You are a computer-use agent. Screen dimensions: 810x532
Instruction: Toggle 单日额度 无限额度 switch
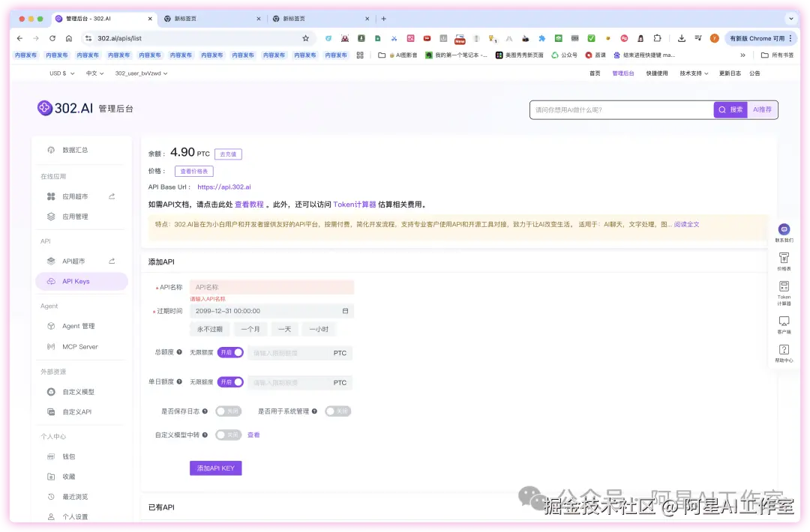[x=230, y=382]
